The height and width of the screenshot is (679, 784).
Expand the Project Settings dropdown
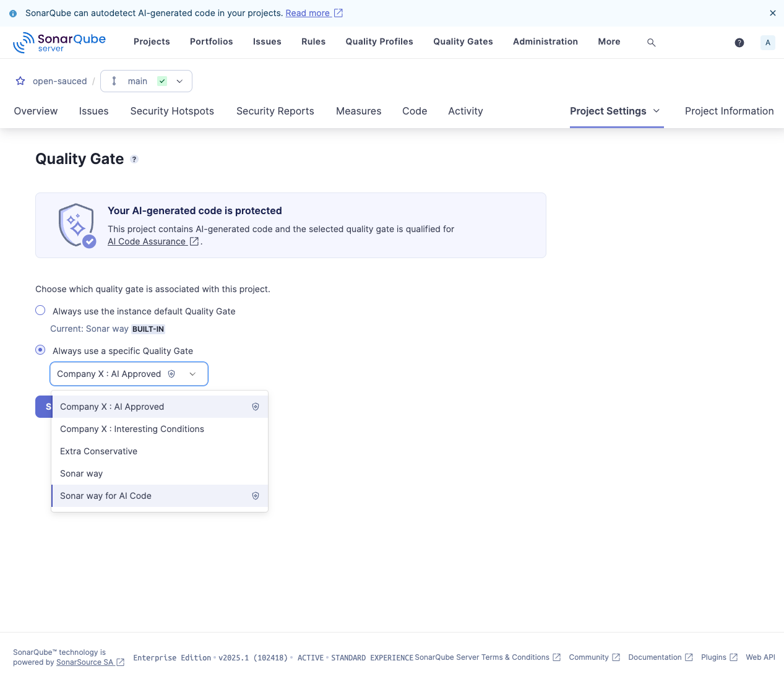click(x=657, y=111)
